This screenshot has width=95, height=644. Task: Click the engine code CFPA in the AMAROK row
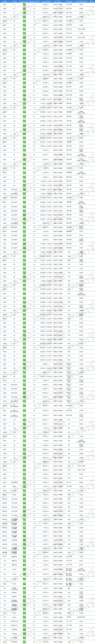click(x=81, y=556)
